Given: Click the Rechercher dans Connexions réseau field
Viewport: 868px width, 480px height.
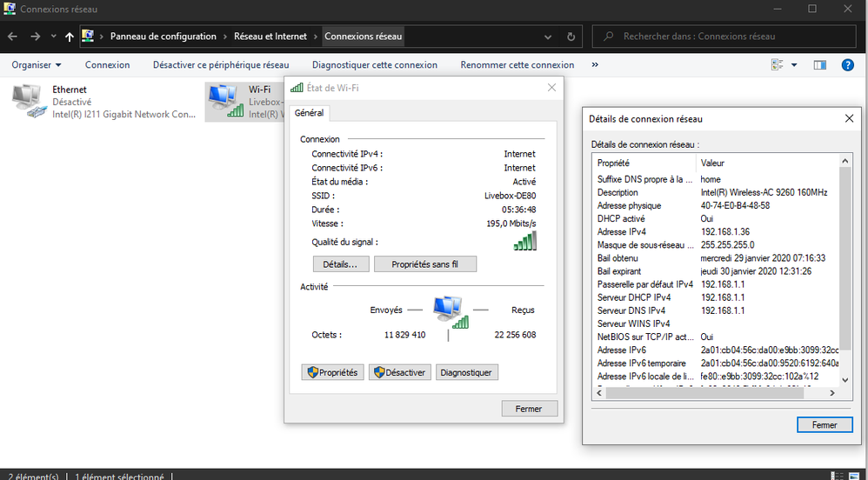Looking at the screenshot, I should [731, 37].
